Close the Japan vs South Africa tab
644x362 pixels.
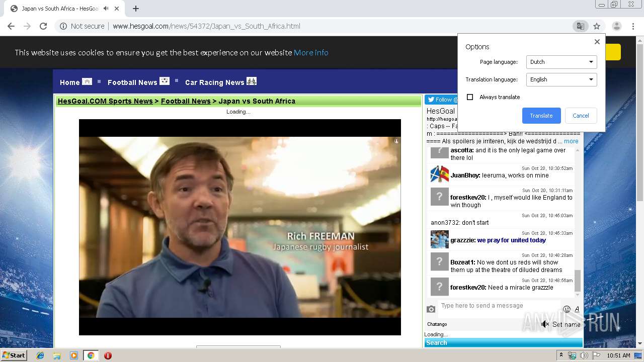coord(117,9)
